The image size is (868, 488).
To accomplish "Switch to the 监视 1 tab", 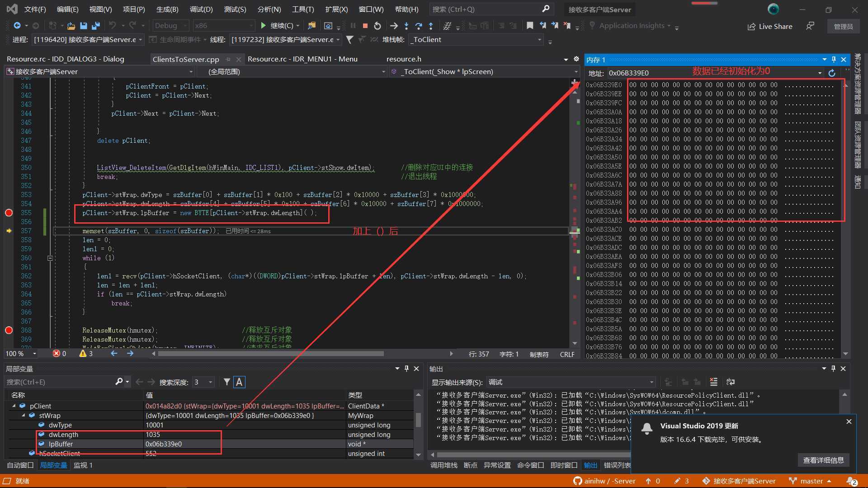I will 83,465.
